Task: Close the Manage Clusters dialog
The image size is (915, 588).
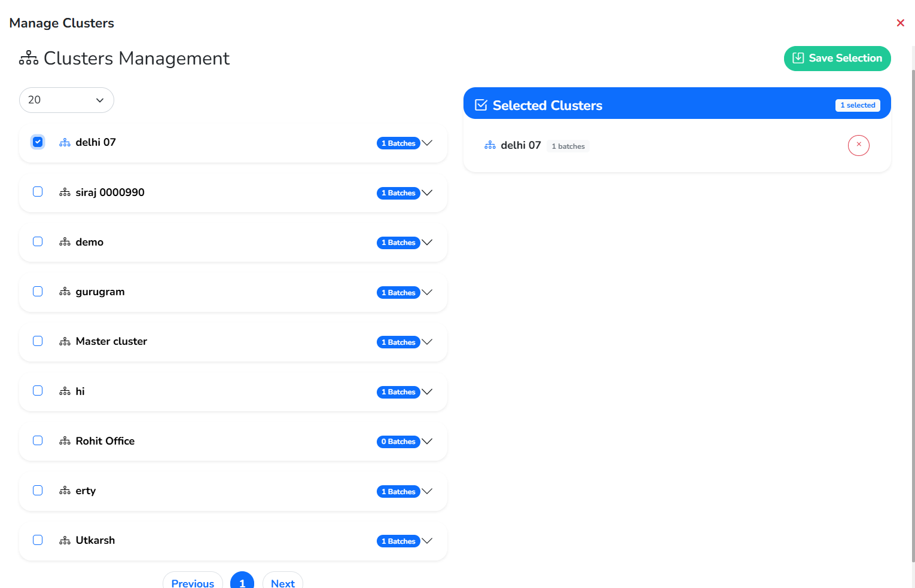Action: [x=900, y=23]
